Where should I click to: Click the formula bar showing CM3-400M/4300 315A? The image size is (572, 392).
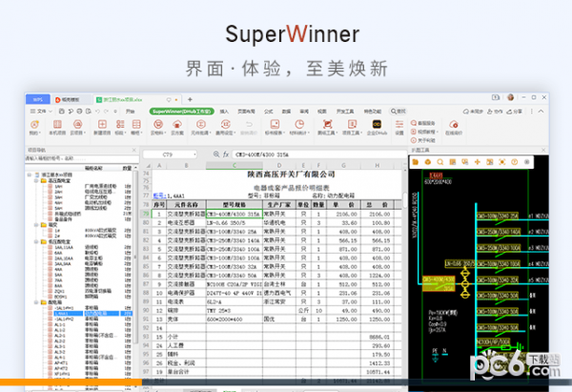coord(319,155)
